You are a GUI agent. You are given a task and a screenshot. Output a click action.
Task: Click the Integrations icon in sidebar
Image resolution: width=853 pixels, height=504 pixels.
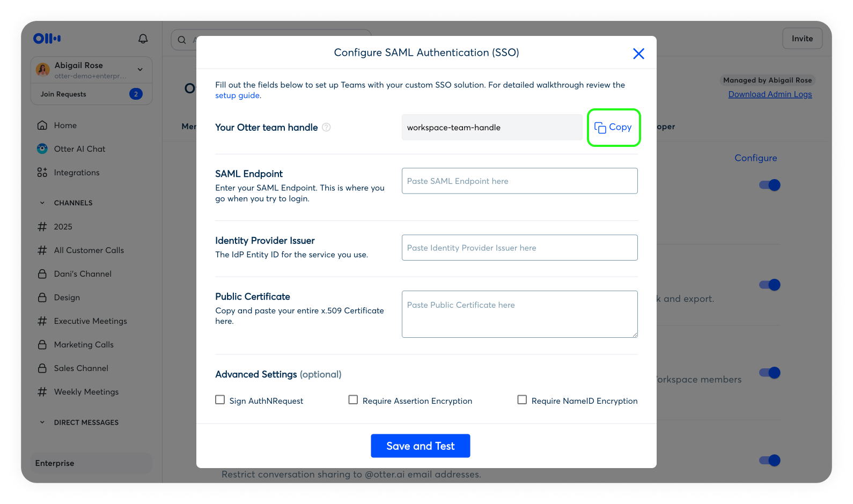click(42, 172)
